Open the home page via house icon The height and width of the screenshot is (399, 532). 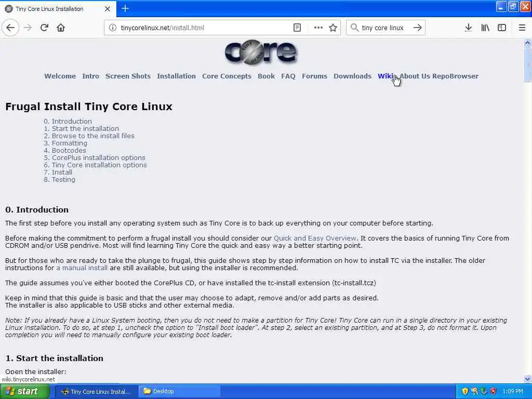pos(61,28)
